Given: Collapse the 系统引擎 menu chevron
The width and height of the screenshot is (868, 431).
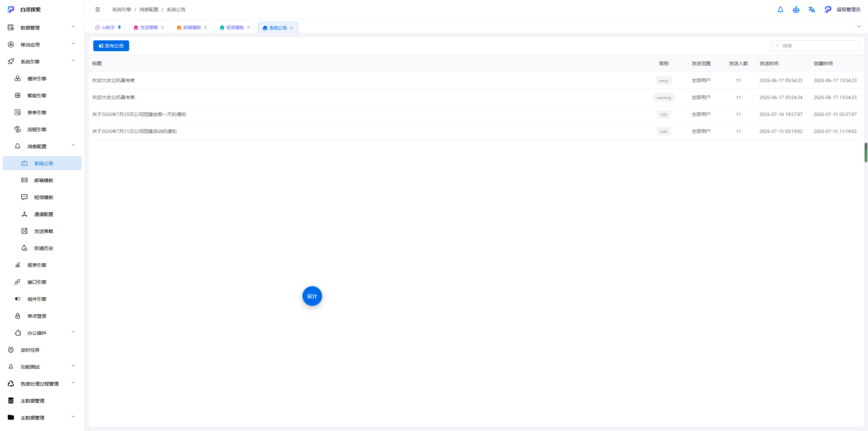Looking at the screenshot, I should pos(73,61).
